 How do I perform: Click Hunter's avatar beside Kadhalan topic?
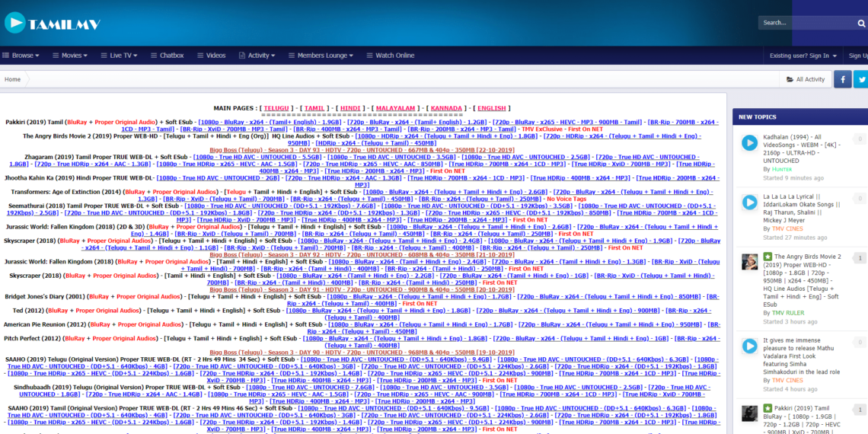pyautogui.click(x=749, y=142)
